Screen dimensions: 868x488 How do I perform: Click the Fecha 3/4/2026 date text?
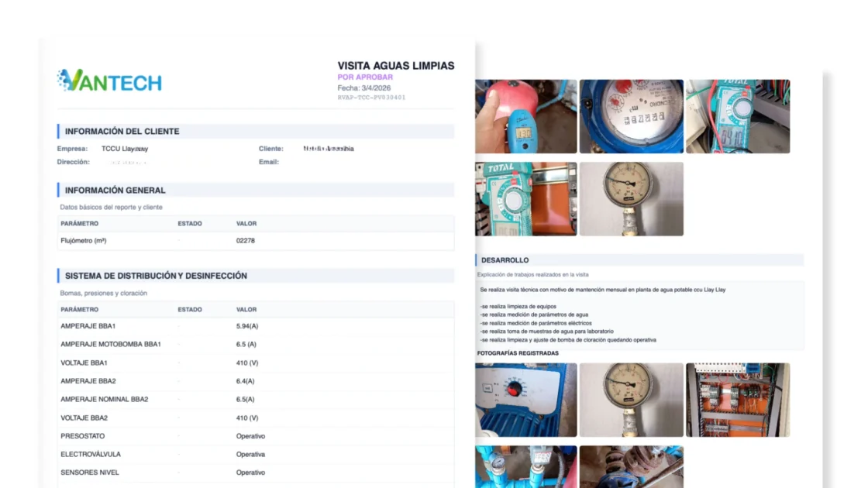tap(365, 88)
